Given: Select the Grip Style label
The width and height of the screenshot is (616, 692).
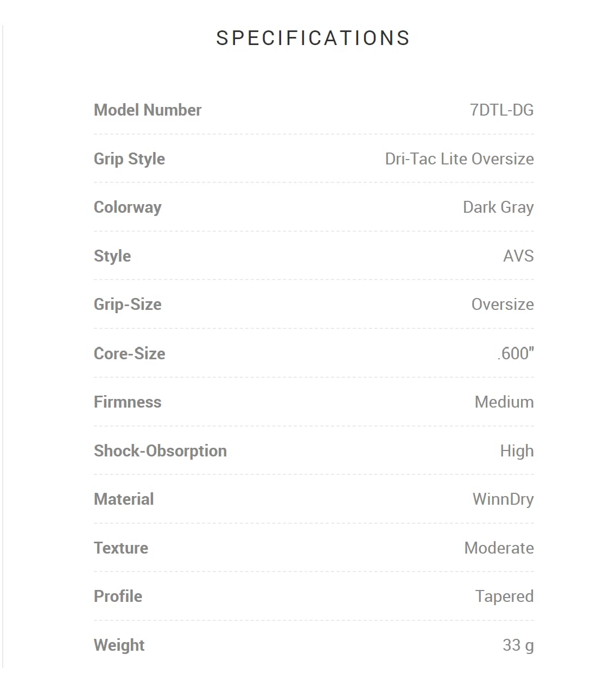Looking at the screenshot, I should click(129, 159).
